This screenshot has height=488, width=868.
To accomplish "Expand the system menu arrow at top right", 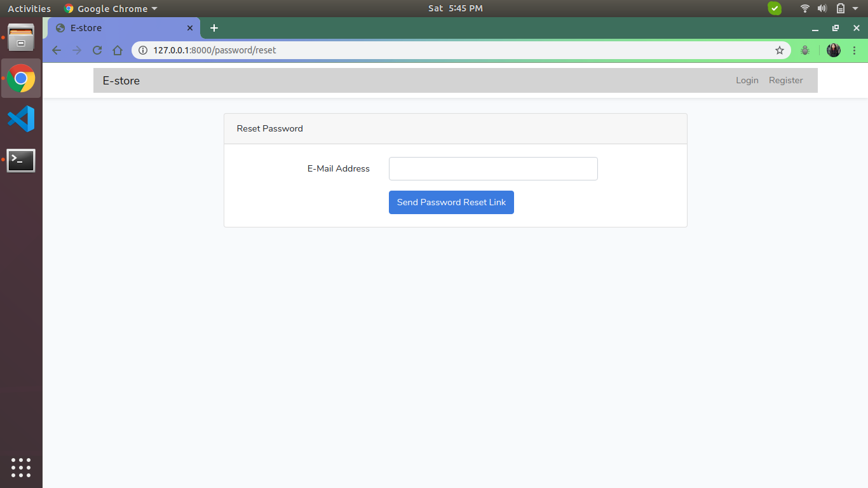I will 855,8.
